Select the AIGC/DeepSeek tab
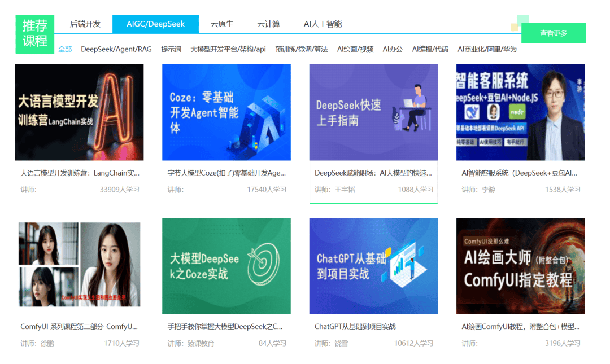Viewport: 610px width, 364px height. pos(156,24)
